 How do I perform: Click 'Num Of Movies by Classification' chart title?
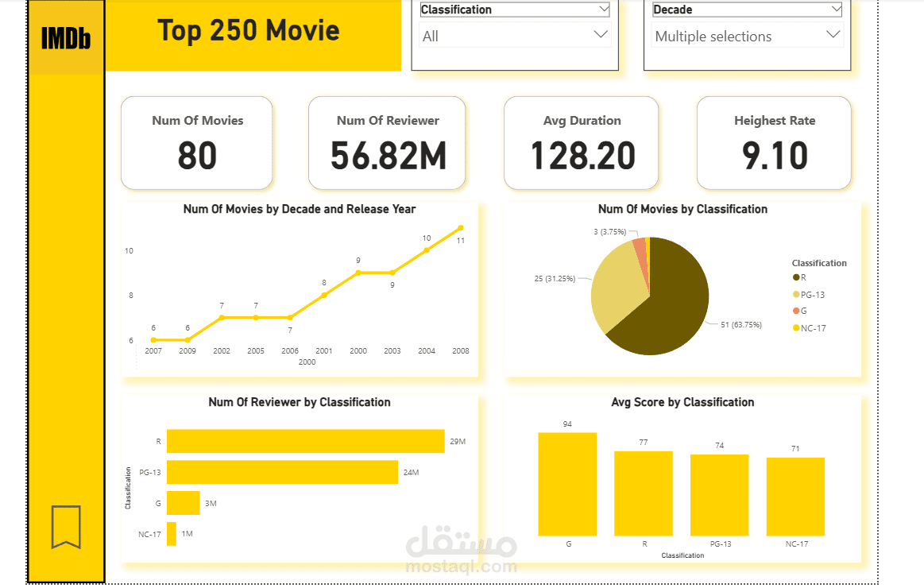coord(682,209)
